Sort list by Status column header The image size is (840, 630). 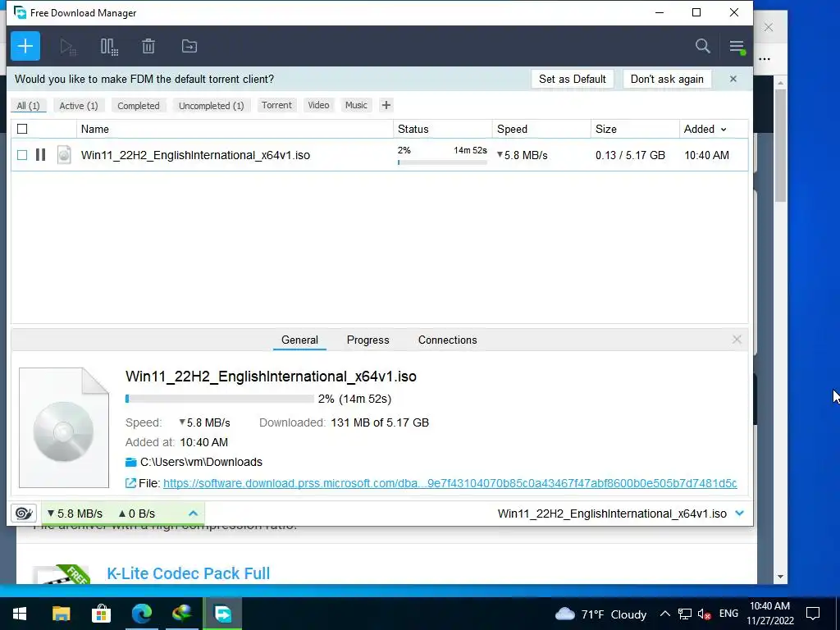pyautogui.click(x=442, y=129)
